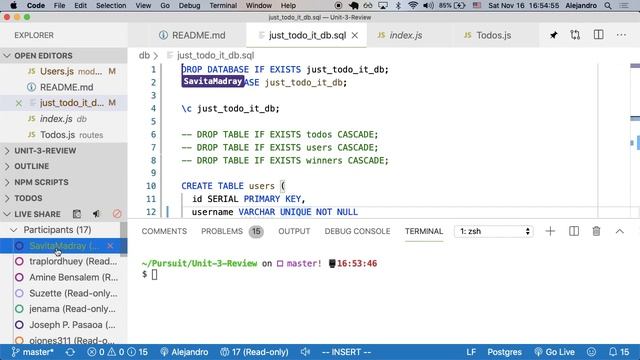Screen dimensions: 640x360
Task: Switch to index.js editor tab
Action: tap(406, 36)
